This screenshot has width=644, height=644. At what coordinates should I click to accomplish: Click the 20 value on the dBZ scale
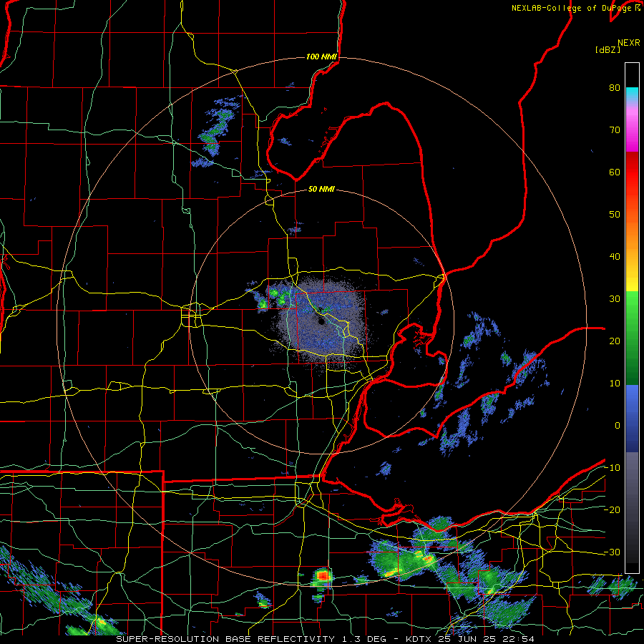pos(615,341)
